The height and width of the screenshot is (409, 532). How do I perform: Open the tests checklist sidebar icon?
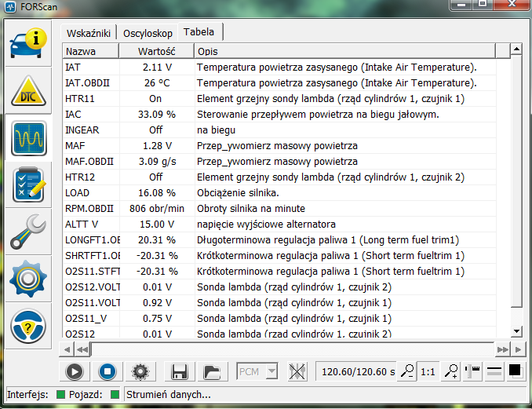(28, 184)
